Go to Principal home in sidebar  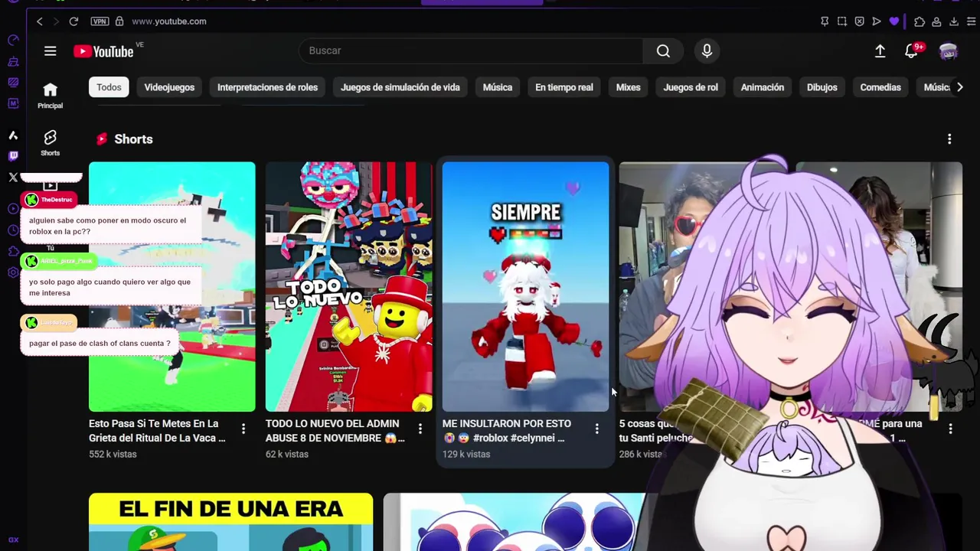50,96
